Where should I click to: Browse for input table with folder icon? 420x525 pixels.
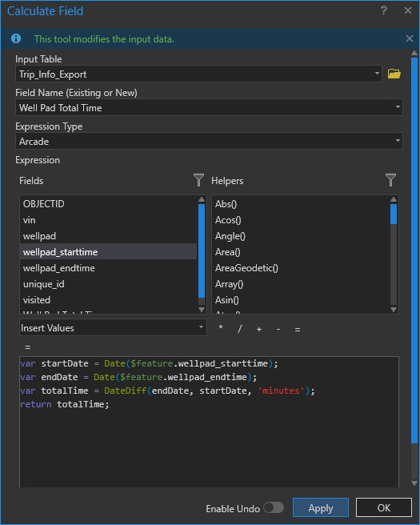pyautogui.click(x=394, y=74)
